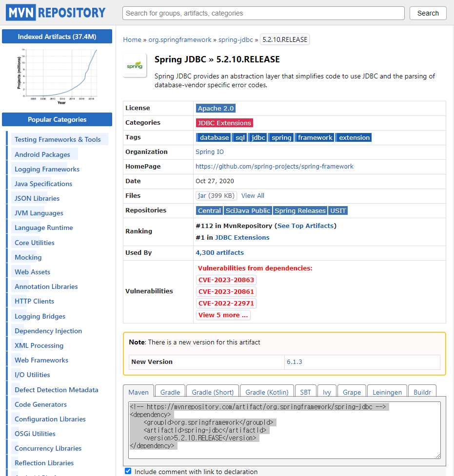Screen dimensions: 454x476
Task: Switch to the Ivy tab
Action: point(327,392)
